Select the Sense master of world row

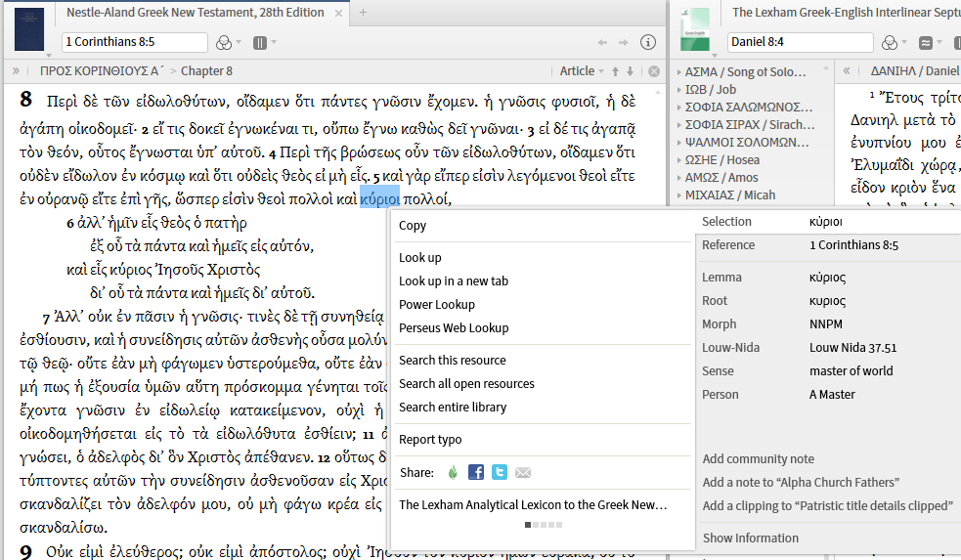(829, 370)
